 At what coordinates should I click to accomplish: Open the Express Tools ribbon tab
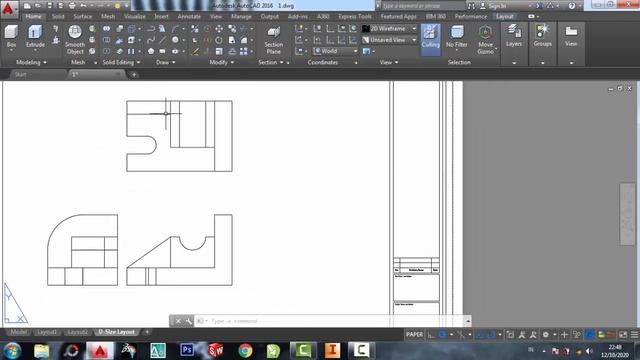(355, 17)
